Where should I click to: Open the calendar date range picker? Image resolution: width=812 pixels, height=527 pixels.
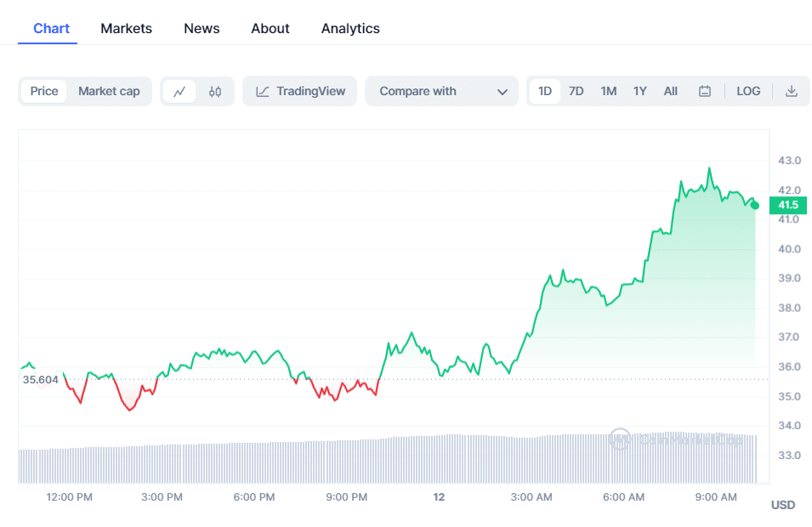705,92
